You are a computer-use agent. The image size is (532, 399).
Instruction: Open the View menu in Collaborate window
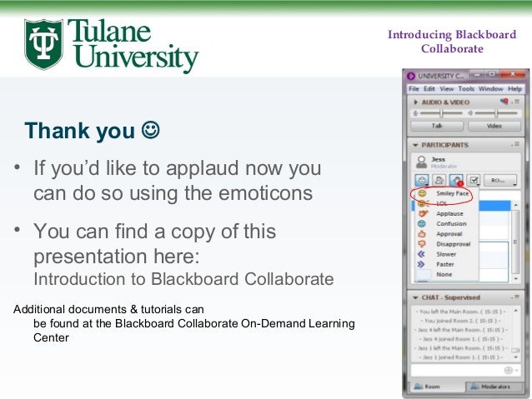click(446, 89)
